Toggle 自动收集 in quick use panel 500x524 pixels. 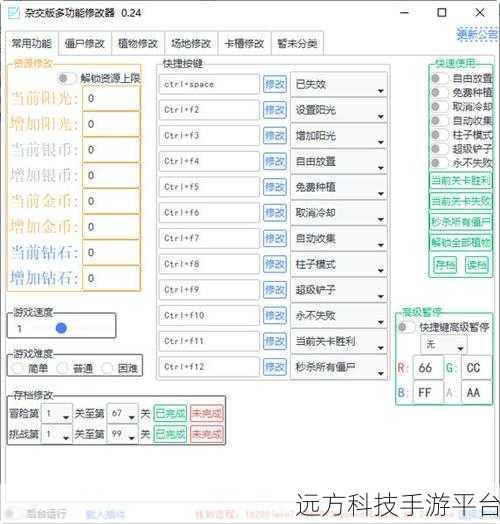coord(439,121)
